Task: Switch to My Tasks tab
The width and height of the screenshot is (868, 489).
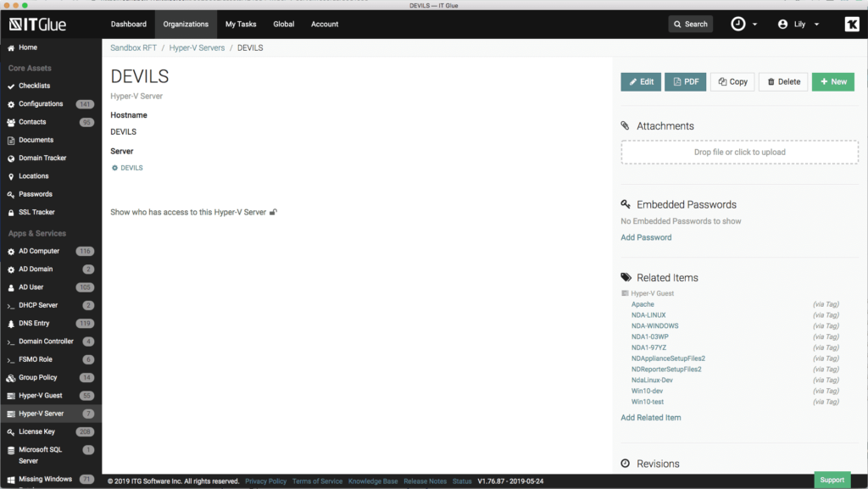Action: tap(241, 25)
